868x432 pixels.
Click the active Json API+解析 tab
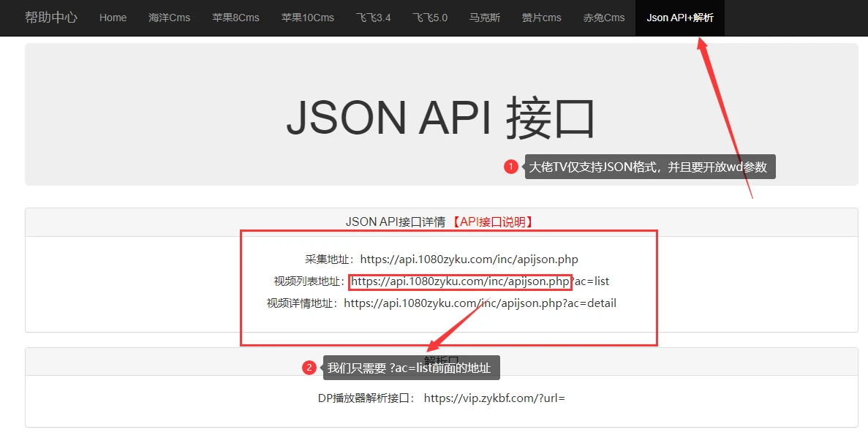pos(680,18)
